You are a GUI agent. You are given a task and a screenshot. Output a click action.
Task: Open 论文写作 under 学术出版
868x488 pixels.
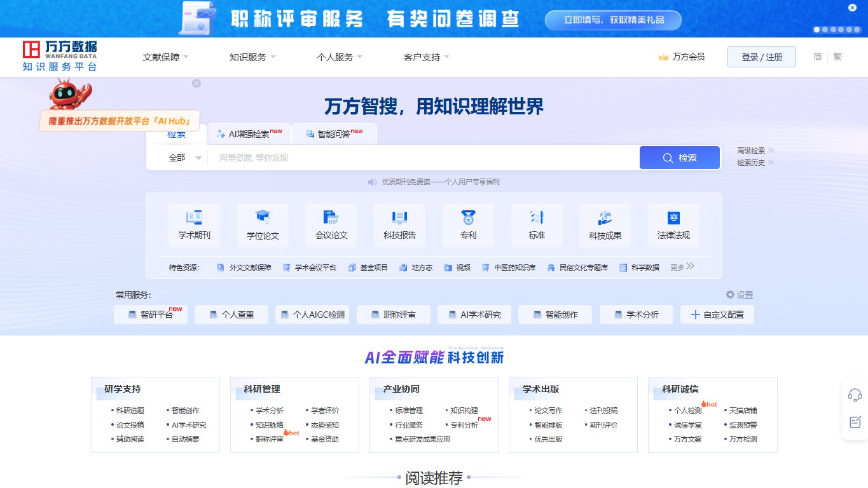pyautogui.click(x=548, y=410)
